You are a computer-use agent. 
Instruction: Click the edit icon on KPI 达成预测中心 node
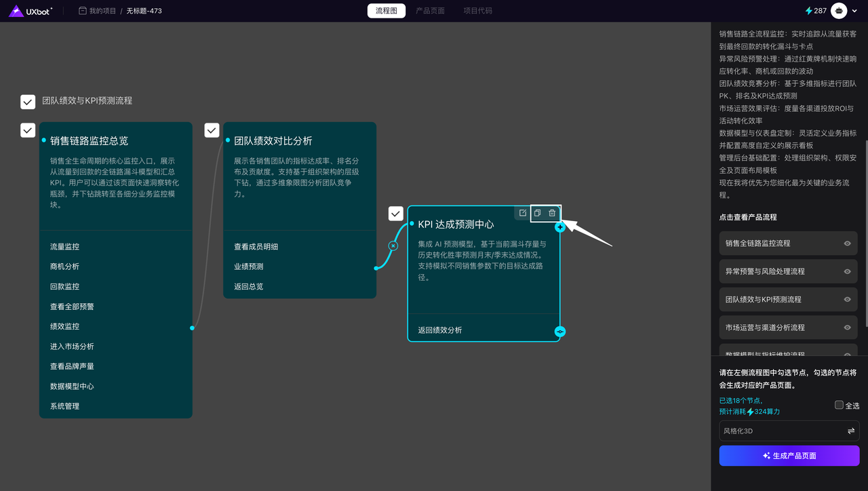(523, 213)
